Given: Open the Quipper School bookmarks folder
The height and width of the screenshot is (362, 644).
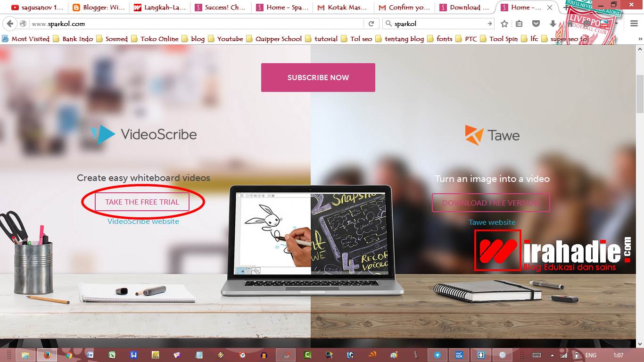Looking at the screenshot, I should pyautogui.click(x=274, y=39).
